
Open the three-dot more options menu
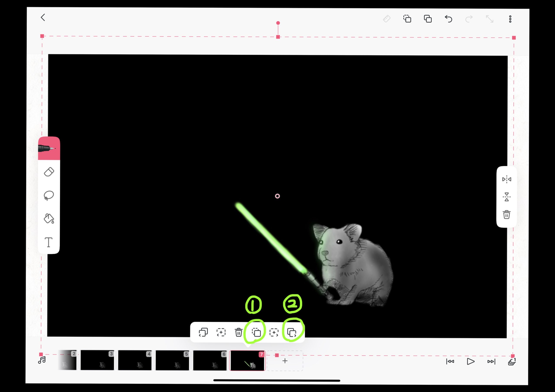(x=510, y=19)
